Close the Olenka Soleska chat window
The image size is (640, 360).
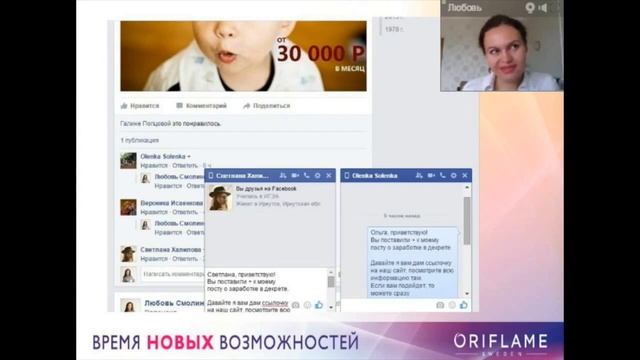click(465, 176)
